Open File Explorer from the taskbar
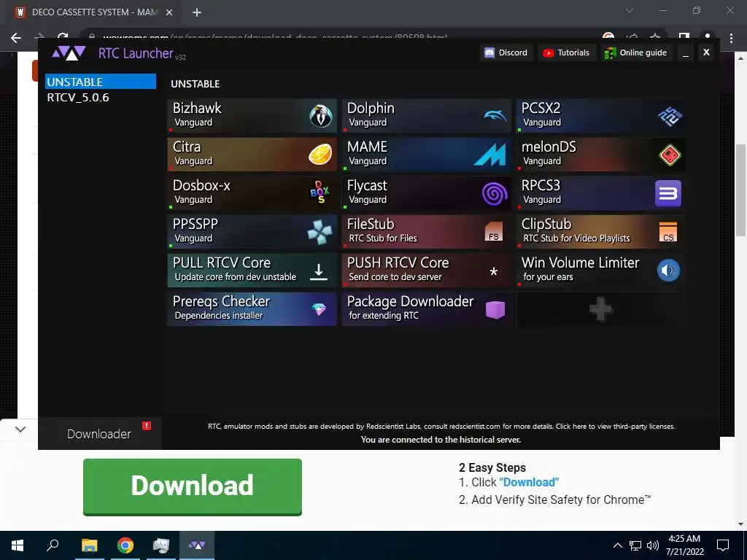 tap(89, 545)
